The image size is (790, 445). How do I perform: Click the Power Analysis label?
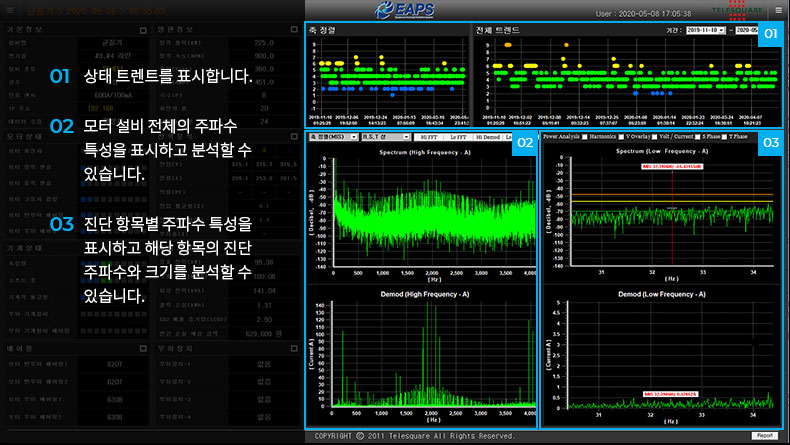(561, 137)
